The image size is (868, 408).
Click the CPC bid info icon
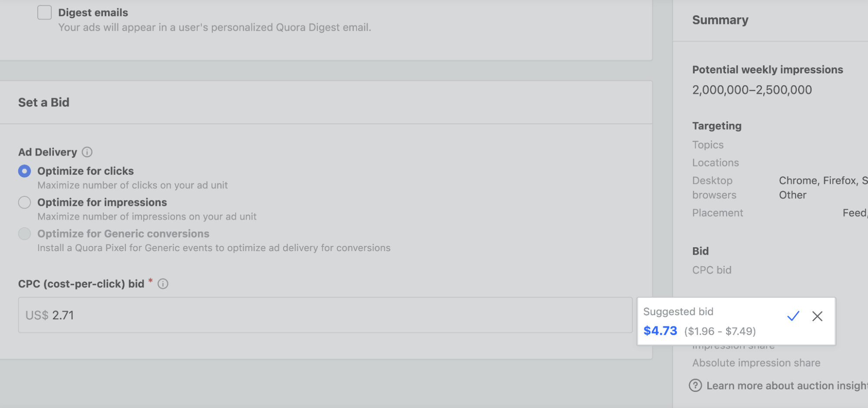(x=163, y=284)
